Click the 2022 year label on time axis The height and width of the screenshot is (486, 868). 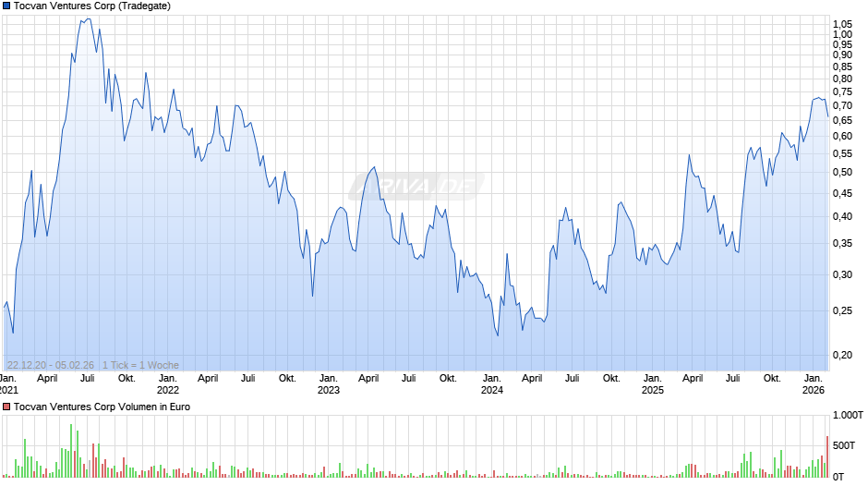[x=168, y=390]
